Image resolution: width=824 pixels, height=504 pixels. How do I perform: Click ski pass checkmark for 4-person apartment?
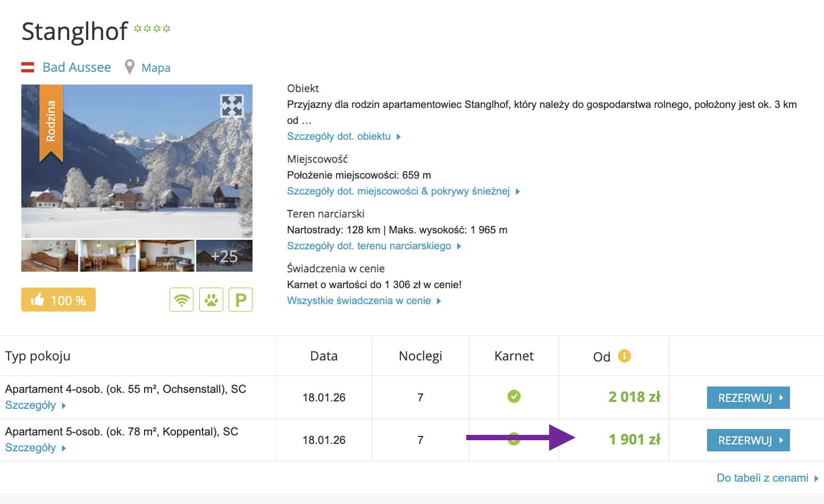pos(514,397)
